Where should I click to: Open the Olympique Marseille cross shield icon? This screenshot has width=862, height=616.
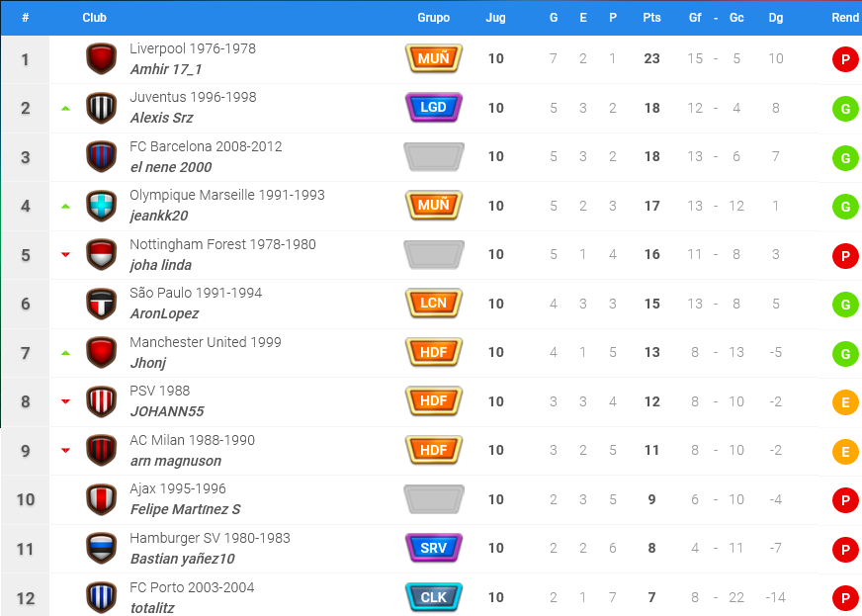[x=102, y=206]
